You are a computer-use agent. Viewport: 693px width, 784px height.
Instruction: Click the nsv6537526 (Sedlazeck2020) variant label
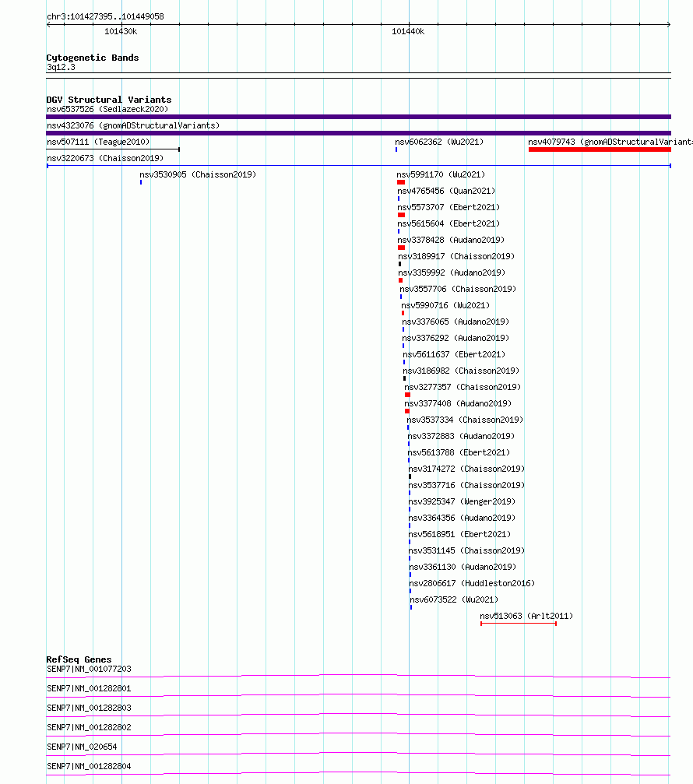[x=107, y=110]
